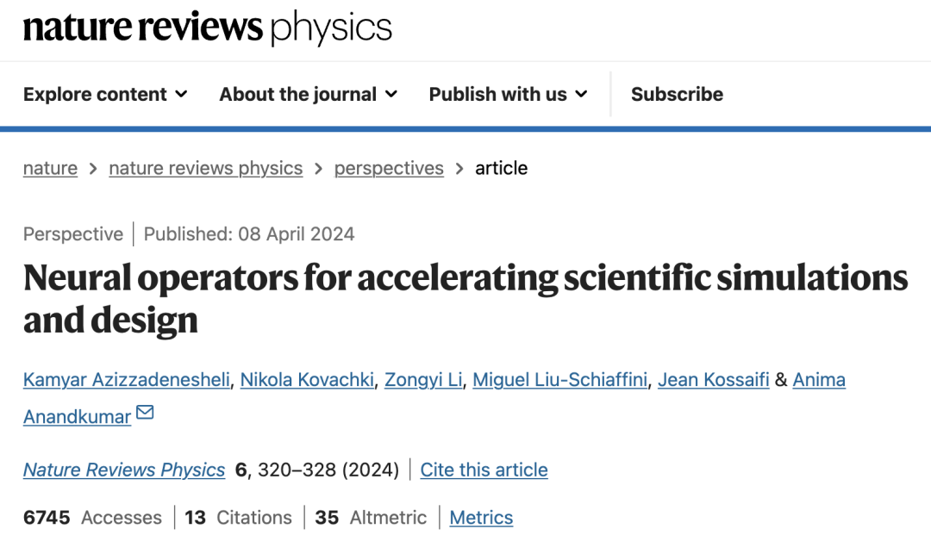This screenshot has height=560, width=931.
Task: Open the About the journal menu
Action: pos(308,94)
